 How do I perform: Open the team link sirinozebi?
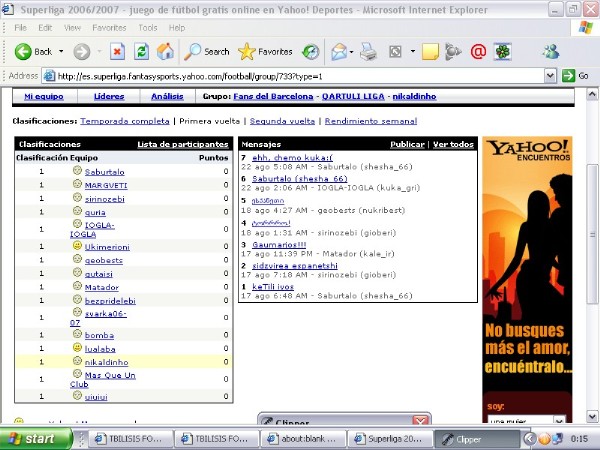[x=104, y=199]
